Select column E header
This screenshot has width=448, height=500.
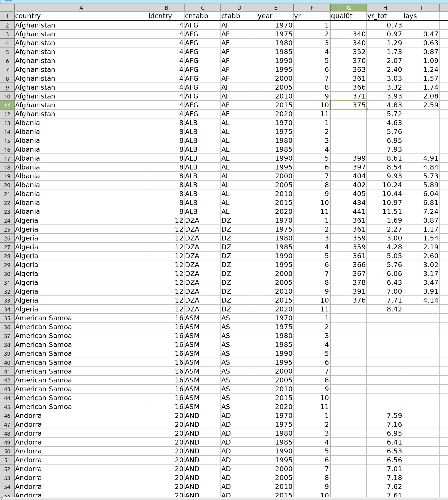[275, 8]
